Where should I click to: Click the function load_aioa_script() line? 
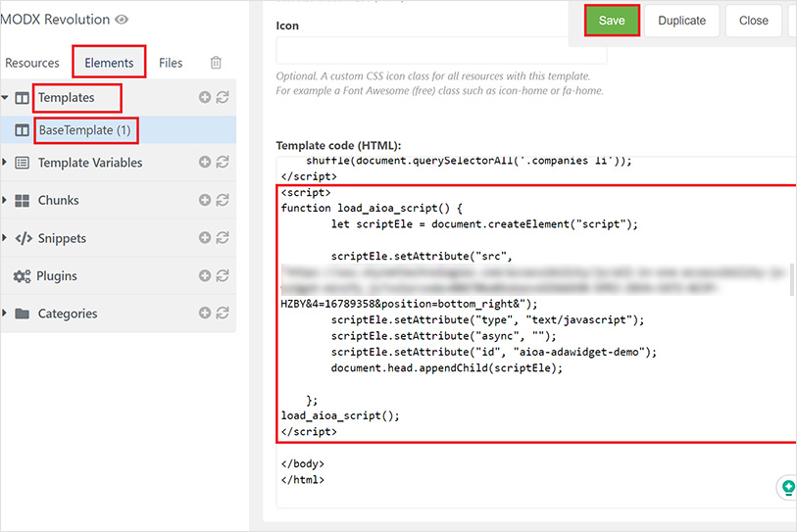coord(372,208)
